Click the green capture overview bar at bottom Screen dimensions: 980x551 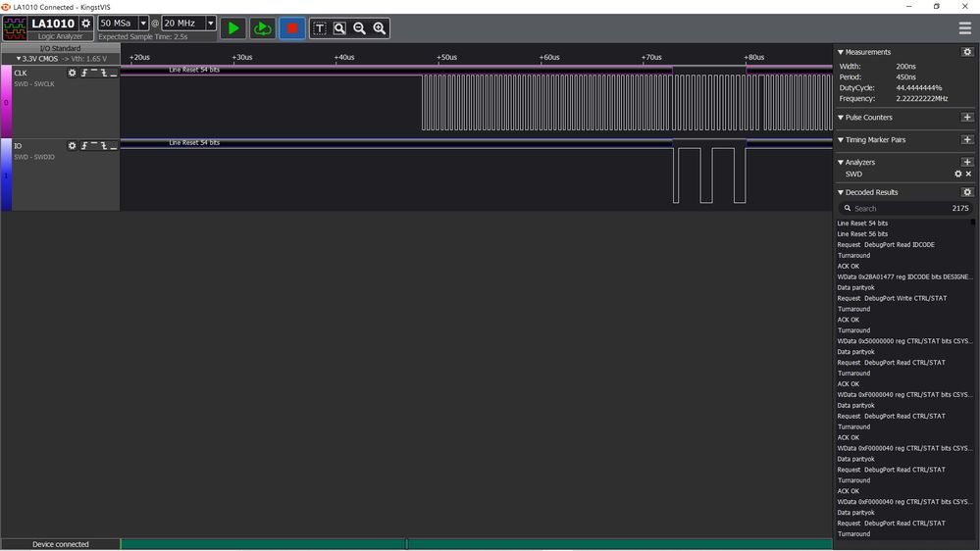tap(476, 544)
